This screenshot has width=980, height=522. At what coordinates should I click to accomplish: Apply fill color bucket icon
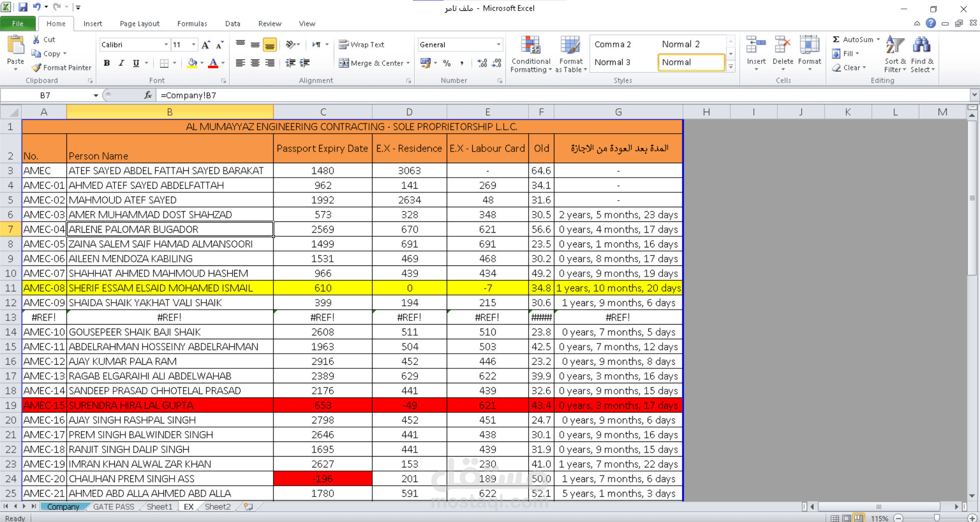pos(192,63)
